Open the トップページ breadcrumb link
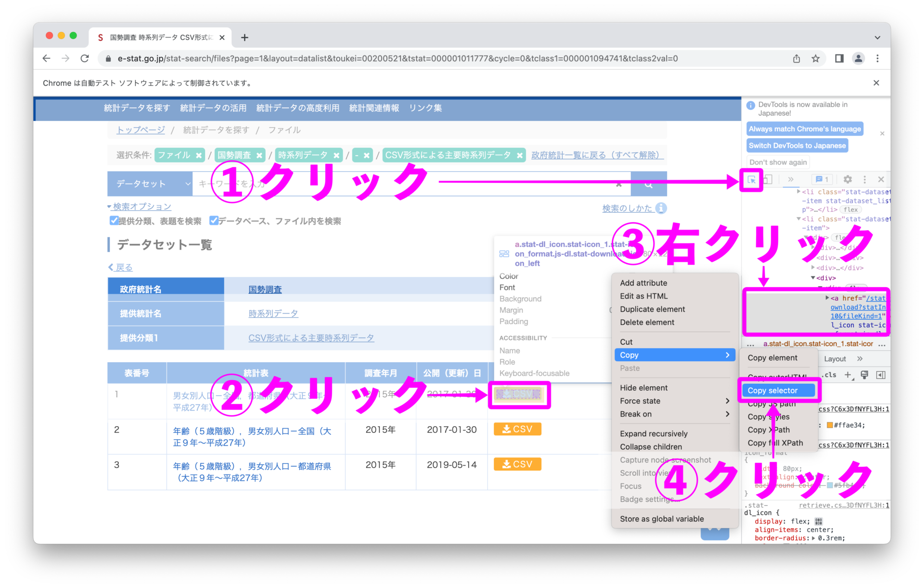The height and width of the screenshot is (588, 924). coord(140,130)
